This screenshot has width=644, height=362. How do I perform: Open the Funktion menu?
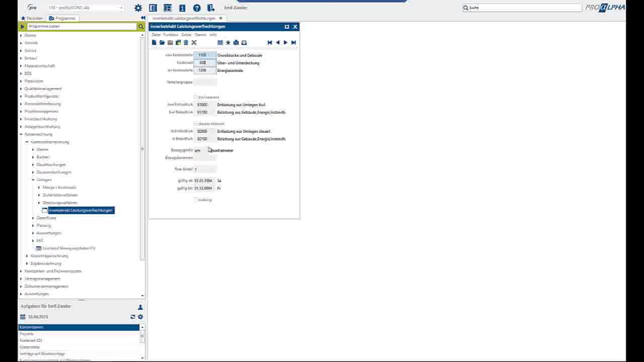[x=171, y=35]
